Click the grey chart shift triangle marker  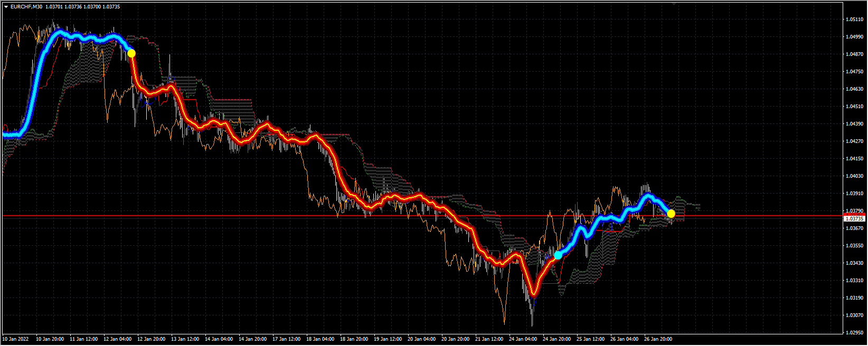pos(674,4)
